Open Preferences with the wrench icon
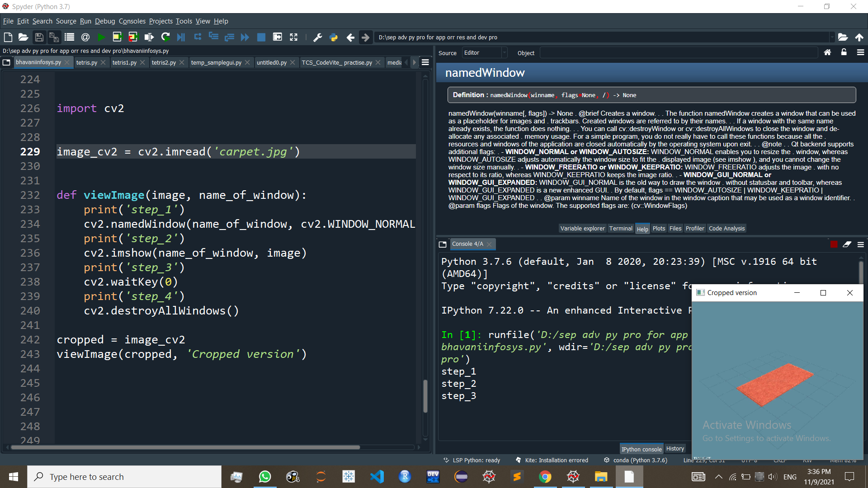 [318, 37]
